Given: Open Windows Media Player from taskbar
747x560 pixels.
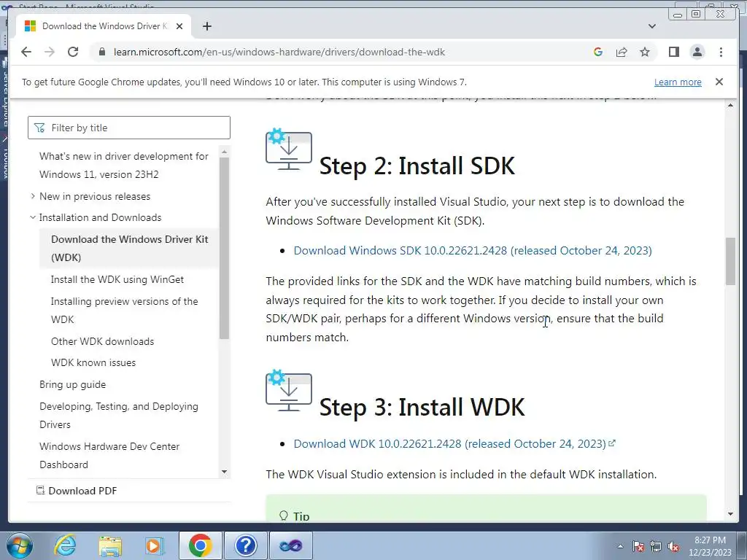Looking at the screenshot, I should click(x=153, y=545).
